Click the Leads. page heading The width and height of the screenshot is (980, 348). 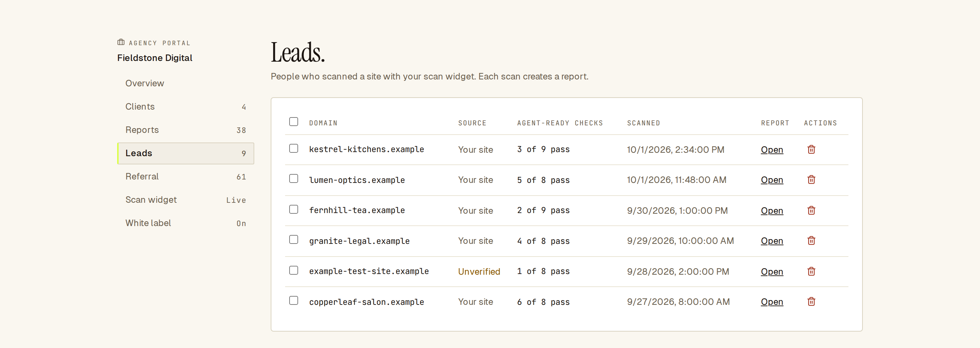298,52
